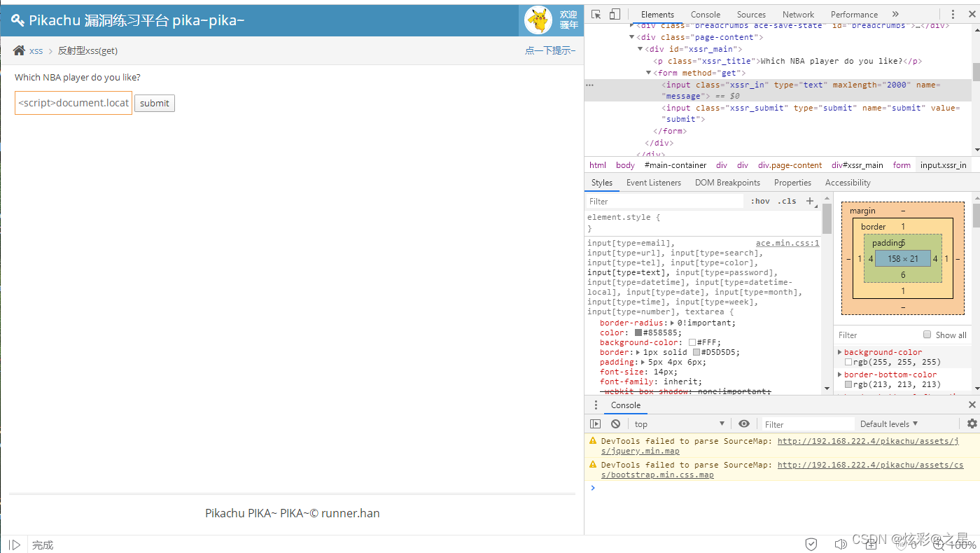Image resolution: width=980 pixels, height=553 pixels.
Task: Expand the border shorthand property
Action: pos(638,352)
